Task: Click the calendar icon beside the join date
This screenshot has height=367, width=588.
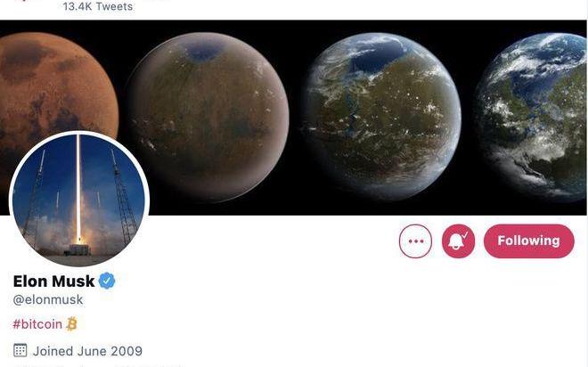Action: (x=20, y=350)
